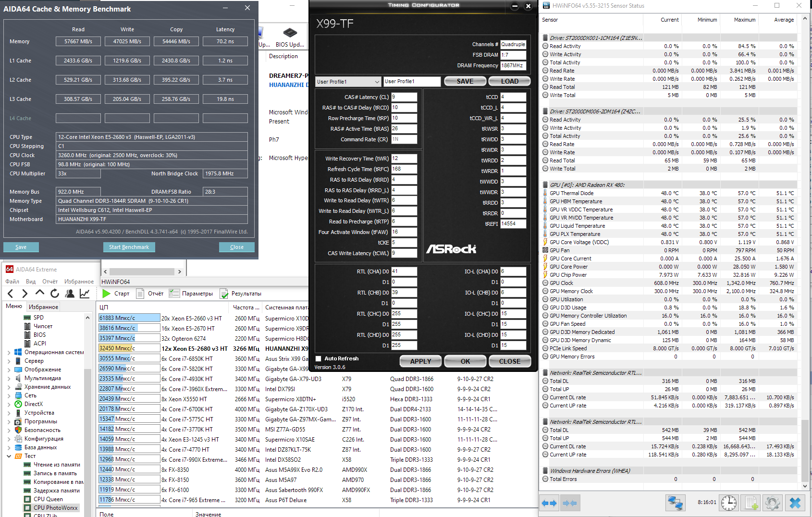The width and height of the screenshot is (812, 517).
Task: Expand the Отображение tree node
Action: coord(9,369)
